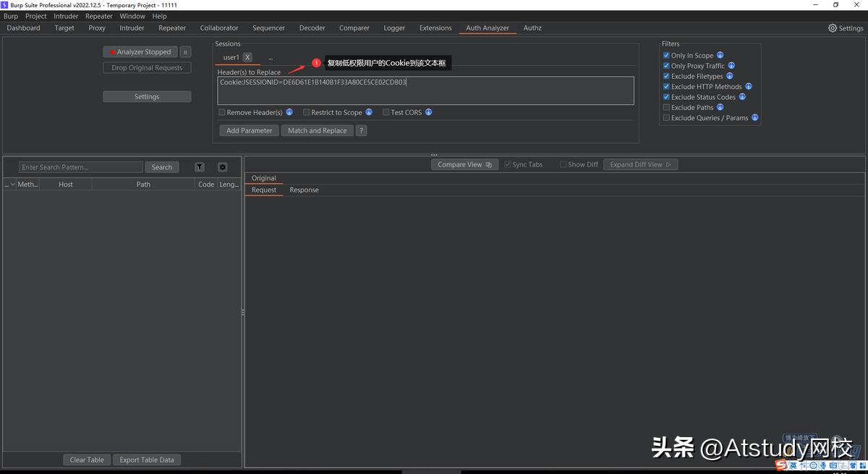Screen dimensions: 868x474
Task: Click the Sogou input icon in system tray
Action: pos(780,465)
